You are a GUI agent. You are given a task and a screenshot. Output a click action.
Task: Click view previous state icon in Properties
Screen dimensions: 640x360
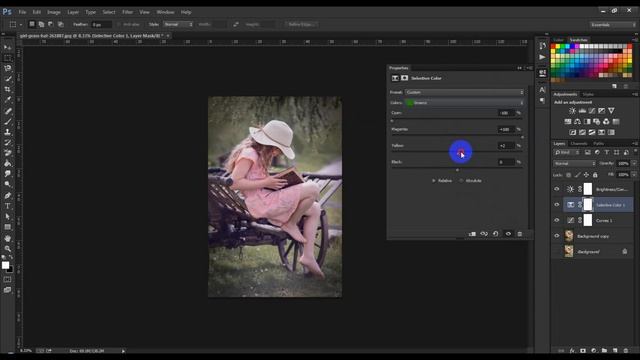click(x=484, y=234)
